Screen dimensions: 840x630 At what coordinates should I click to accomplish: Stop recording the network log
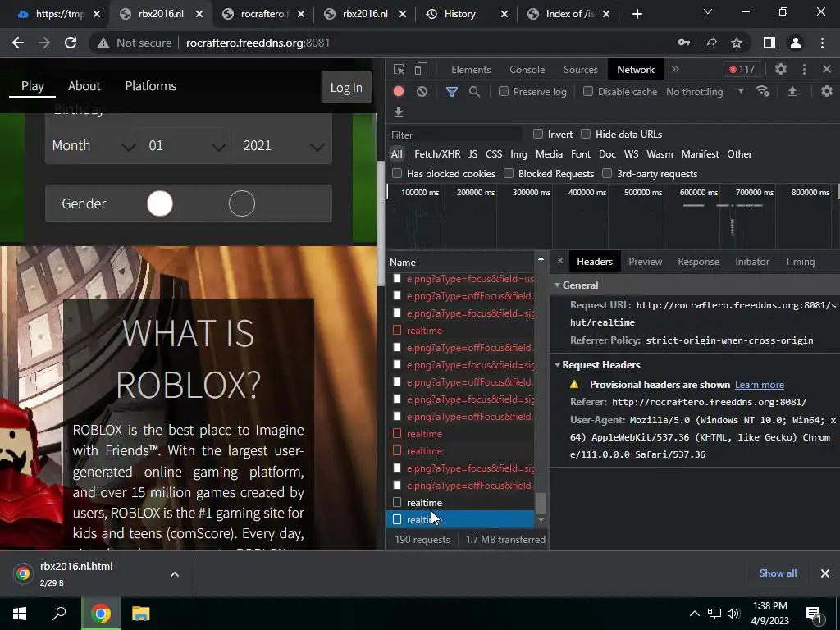[399, 92]
